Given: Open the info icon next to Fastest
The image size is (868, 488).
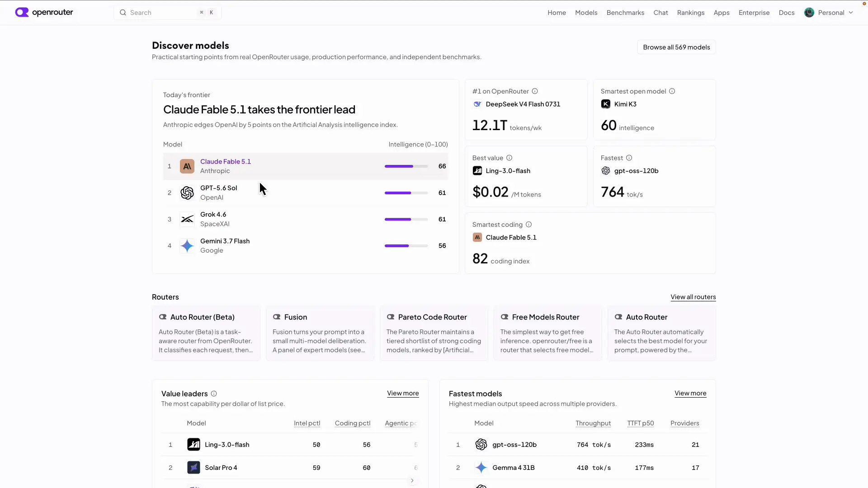Looking at the screenshot, I should click(629, 158).
